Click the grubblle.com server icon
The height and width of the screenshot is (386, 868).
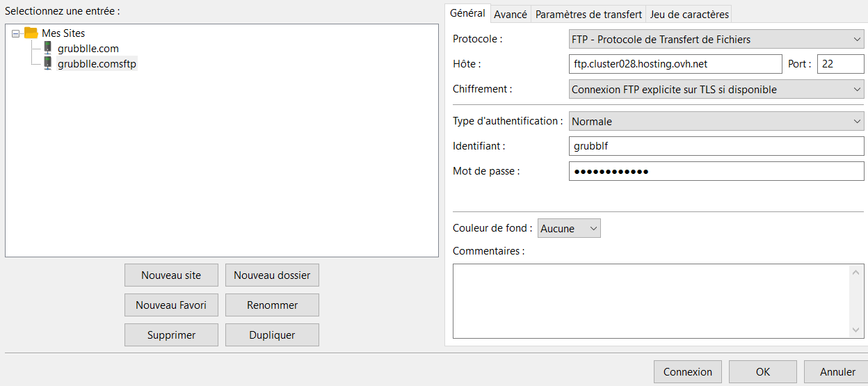pyautogui.click(x=47, y=48)
